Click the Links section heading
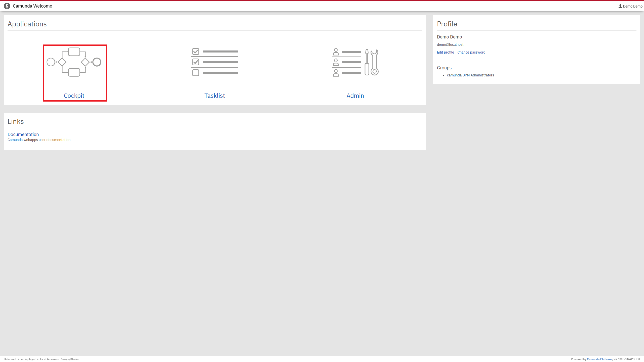The height and width of the screenshot is (362, 644). pos(16,121)
